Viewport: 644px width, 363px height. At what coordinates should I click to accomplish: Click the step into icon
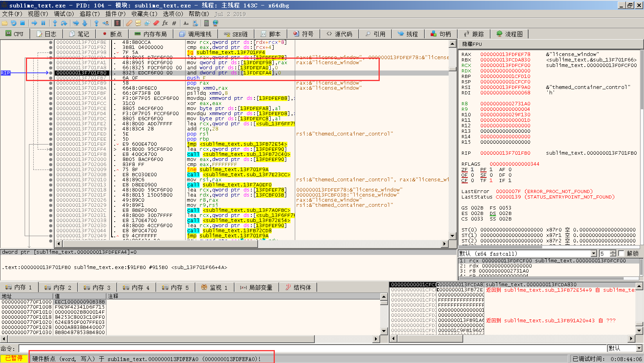point(55,23)
